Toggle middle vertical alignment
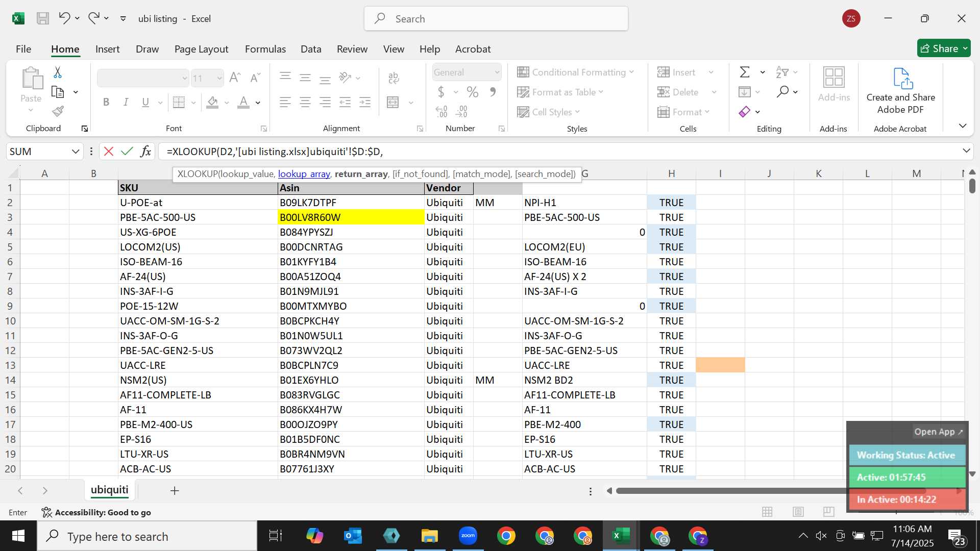 (305, 78)
